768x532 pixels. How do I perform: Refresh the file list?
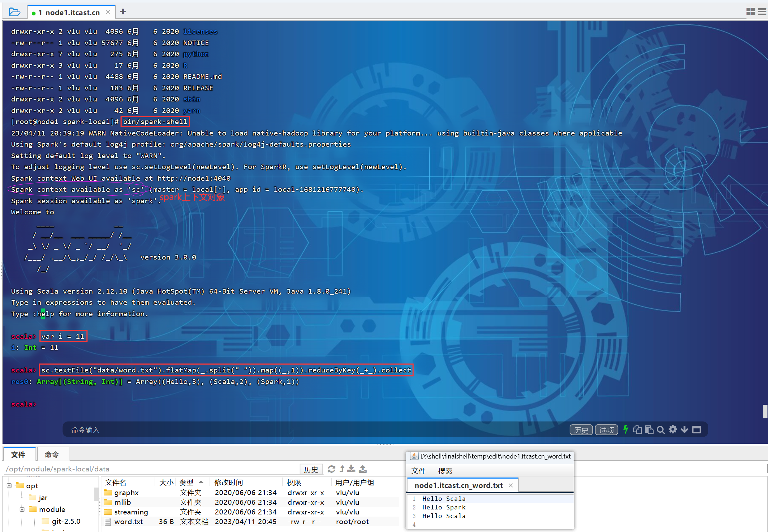[331, 469]
